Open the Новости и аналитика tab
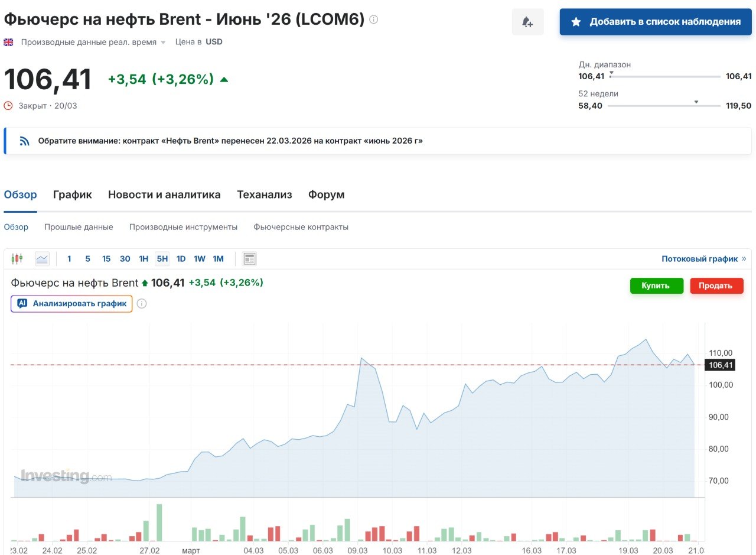Viewport: 756px width, 555px height. (x=164, y=194)
